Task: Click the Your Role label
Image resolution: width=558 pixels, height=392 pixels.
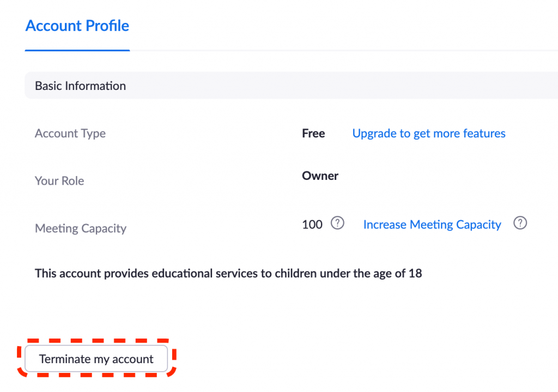Action: point(59,181)
